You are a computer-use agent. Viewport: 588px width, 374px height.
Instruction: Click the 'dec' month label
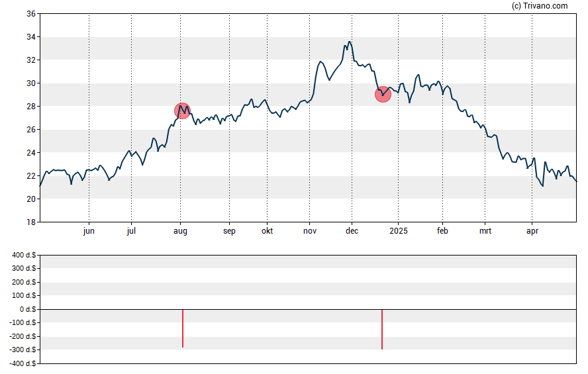pos(352,231)
